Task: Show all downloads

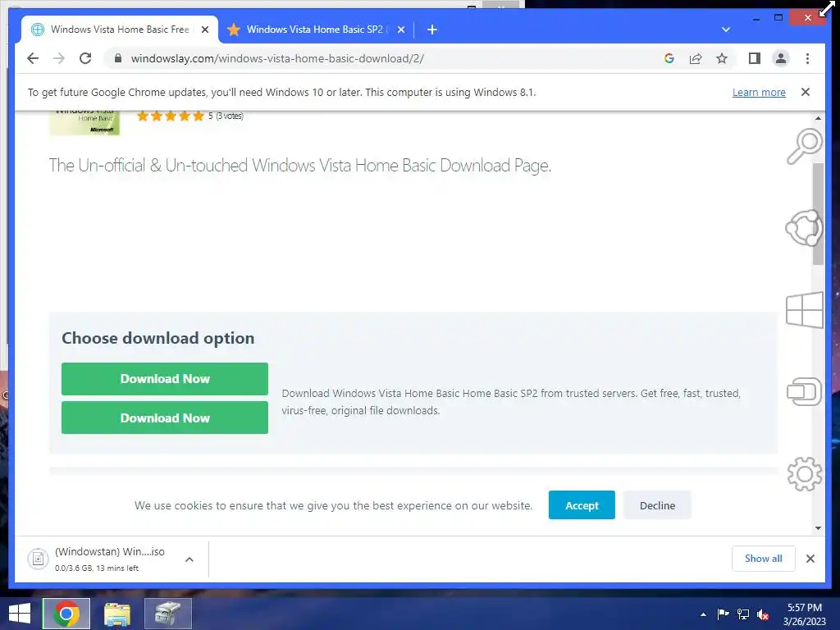Action: point(763,559)
